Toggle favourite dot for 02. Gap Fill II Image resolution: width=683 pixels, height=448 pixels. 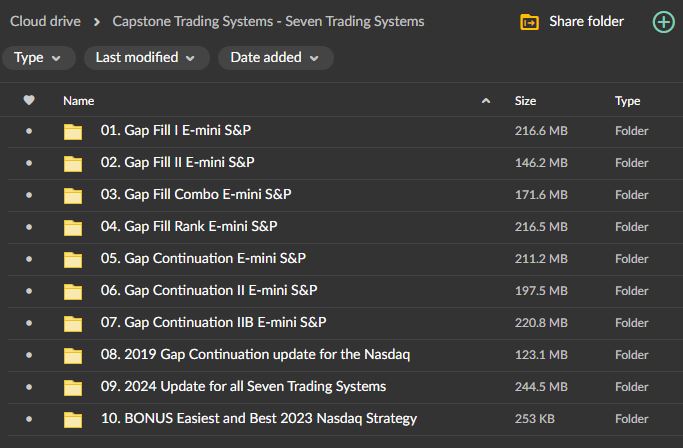pos(29,163)
